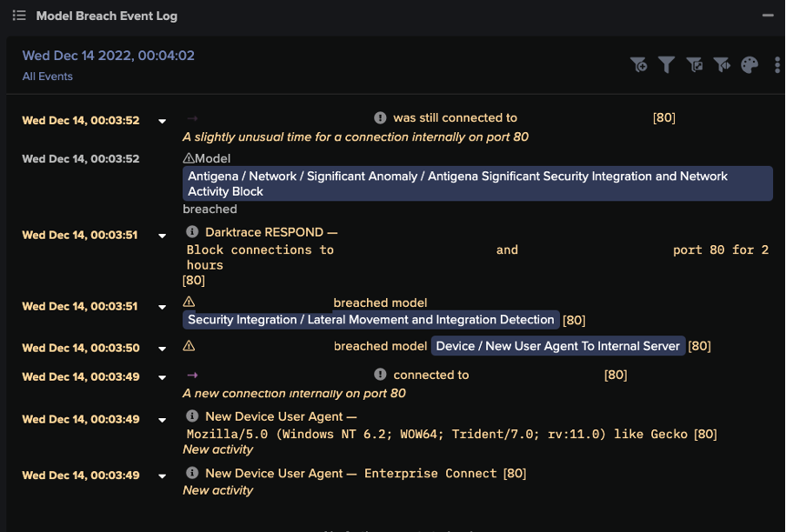Open the add filter icon in the toolbar

click(639, 64)
